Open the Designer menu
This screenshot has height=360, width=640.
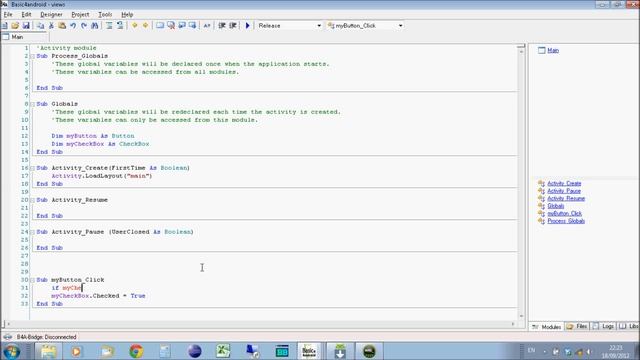point(51,14)
